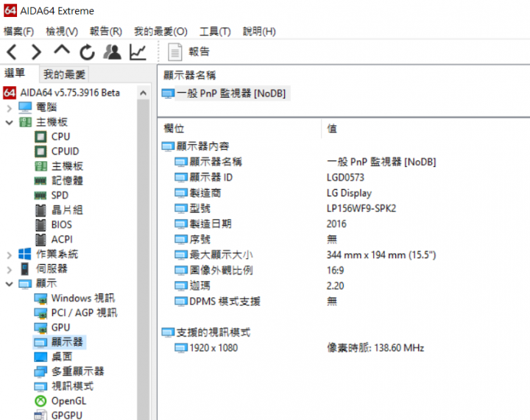Collapse the 主機板 category node
This screenshot has height=420, width=530.
tap(9, 123)
